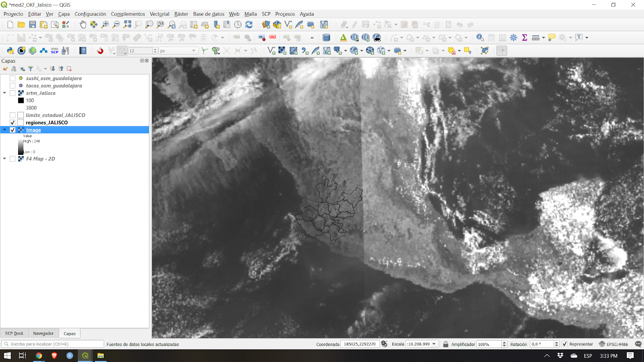Collapse the srtm_Jalisco layer tree
The width and height of the screenshot is (644, 362).
click(x=4, y=93)
